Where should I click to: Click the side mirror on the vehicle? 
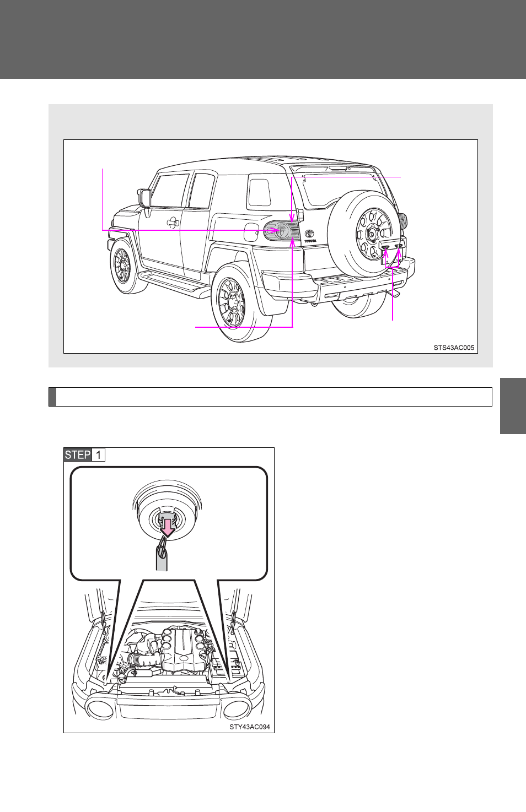pos(144,197)
